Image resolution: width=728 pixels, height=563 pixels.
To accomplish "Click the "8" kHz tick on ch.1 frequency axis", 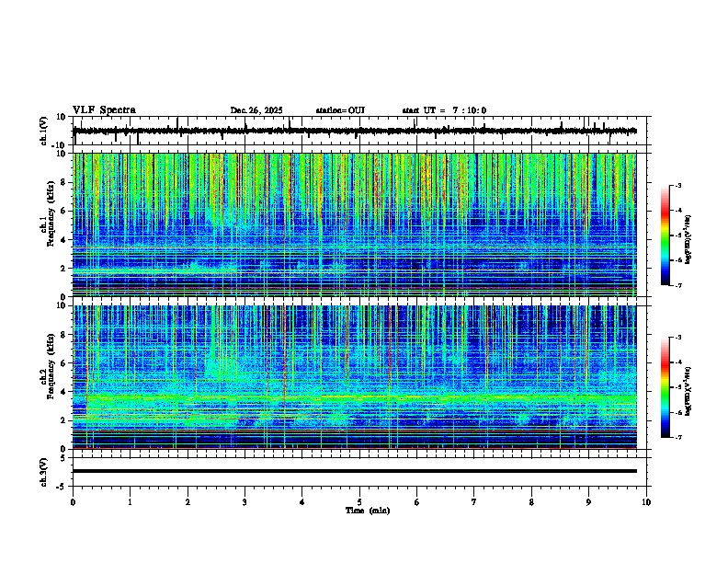I will coord(63,182).
